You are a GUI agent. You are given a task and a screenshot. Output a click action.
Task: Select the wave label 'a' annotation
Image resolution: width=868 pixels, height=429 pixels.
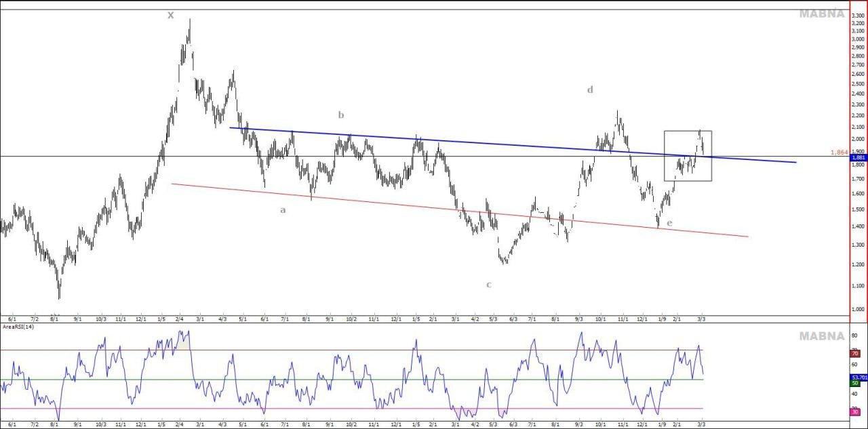[x=283, y=210]
